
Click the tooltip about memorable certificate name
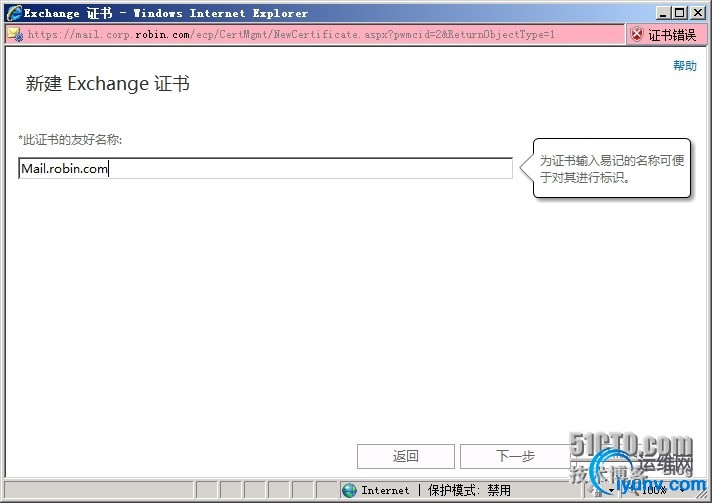tap(612, 168)
